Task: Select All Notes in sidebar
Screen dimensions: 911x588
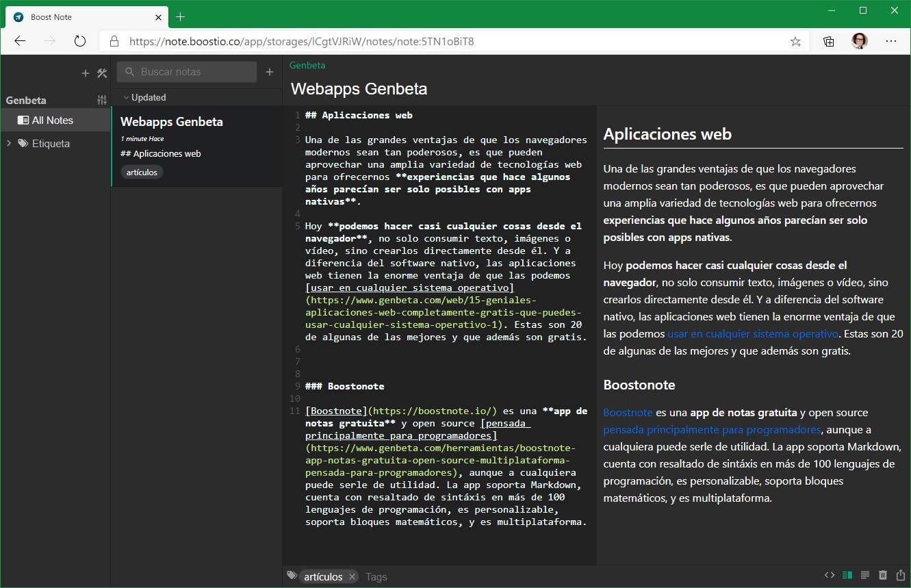Action: coord(51,120)
